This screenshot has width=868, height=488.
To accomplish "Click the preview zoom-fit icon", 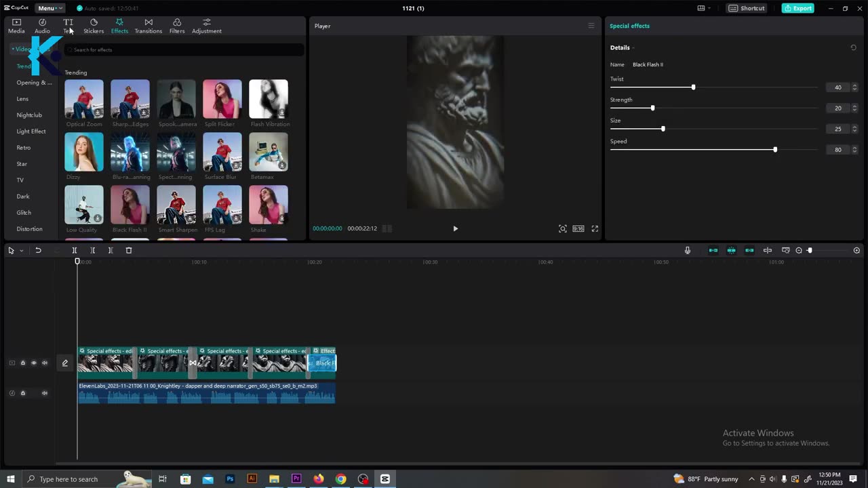I will 563,228.
